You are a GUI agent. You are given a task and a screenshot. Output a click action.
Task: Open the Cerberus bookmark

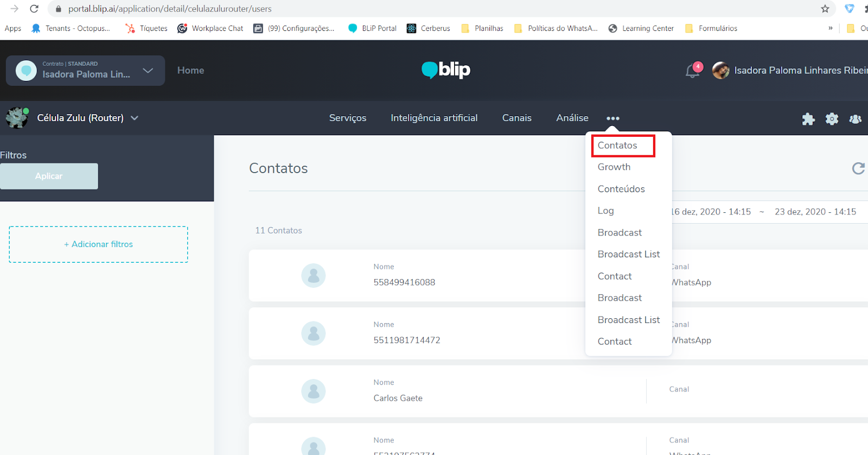point(429,28)
